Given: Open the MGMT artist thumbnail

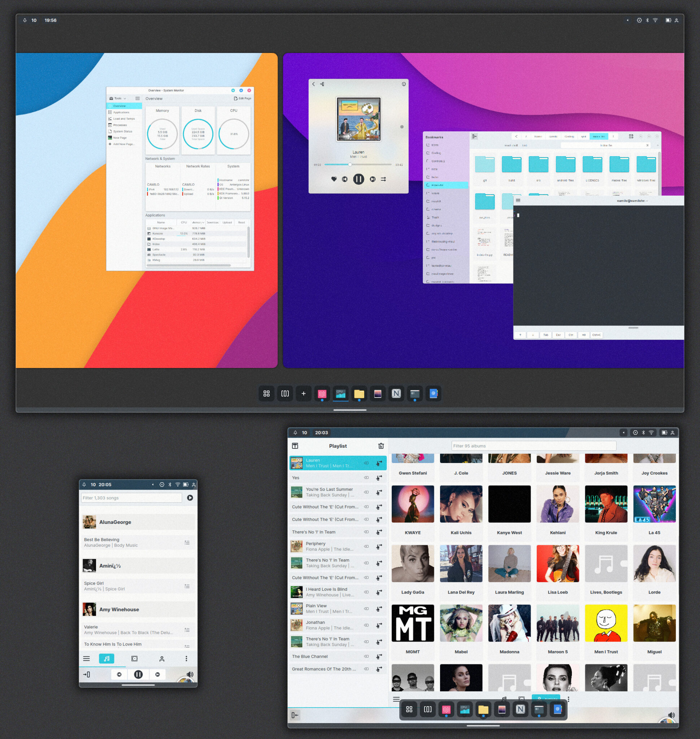Looking at the screenshot, I should pyautogui.click(x=413, y=623).
